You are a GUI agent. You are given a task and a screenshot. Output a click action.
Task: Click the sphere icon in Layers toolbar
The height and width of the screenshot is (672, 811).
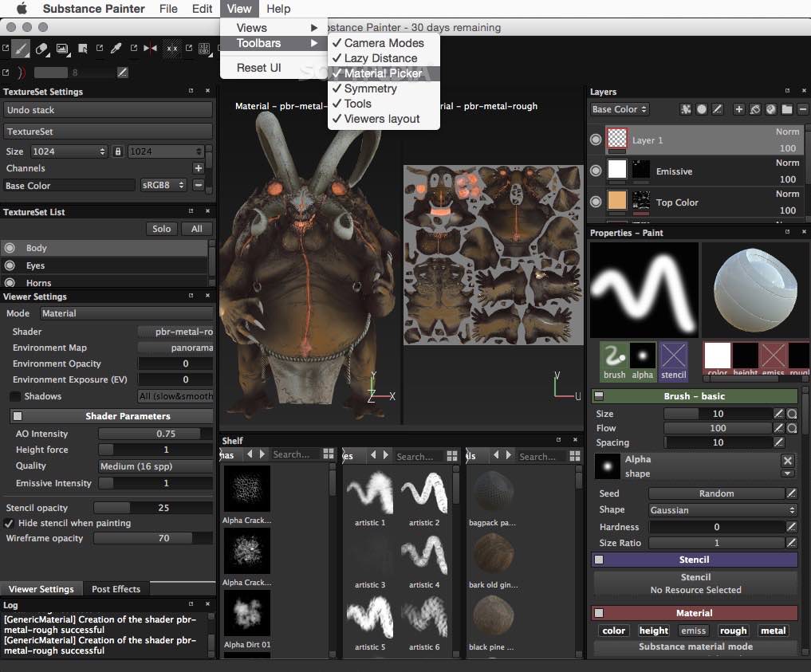770,109
